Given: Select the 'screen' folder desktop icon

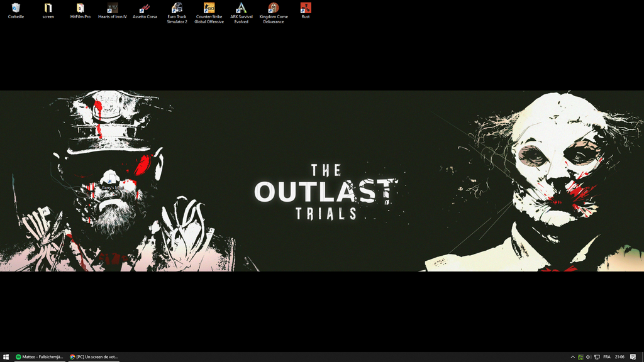Looking at the screenshot, I should (48, 11).
